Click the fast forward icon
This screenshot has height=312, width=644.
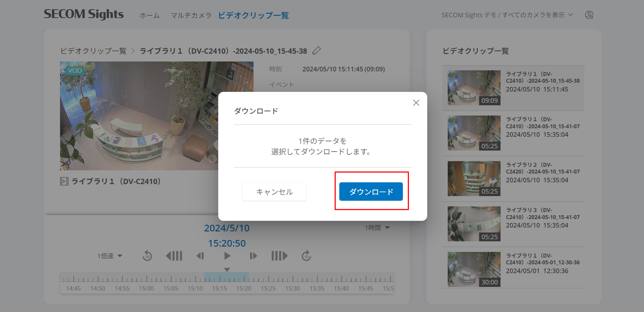(x=279, y=256)
